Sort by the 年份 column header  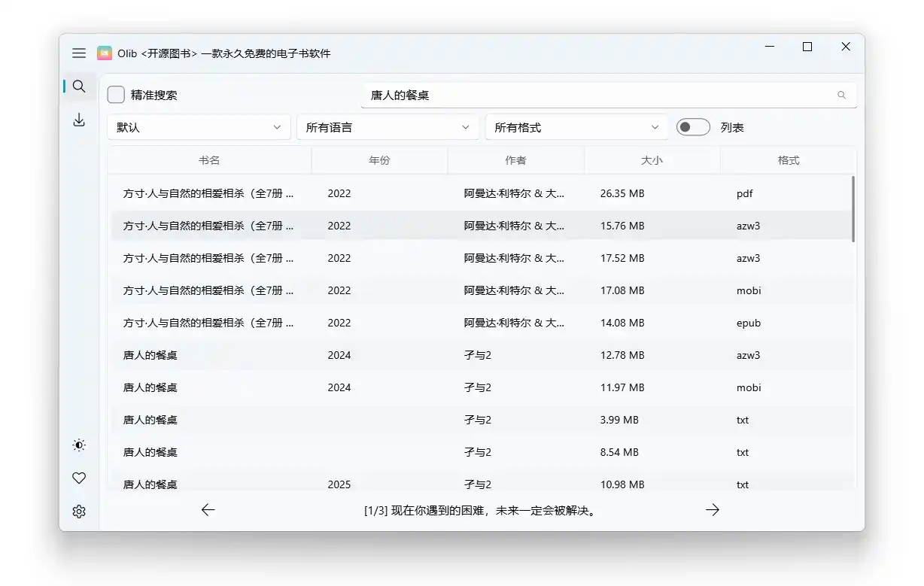coord(380,160)
